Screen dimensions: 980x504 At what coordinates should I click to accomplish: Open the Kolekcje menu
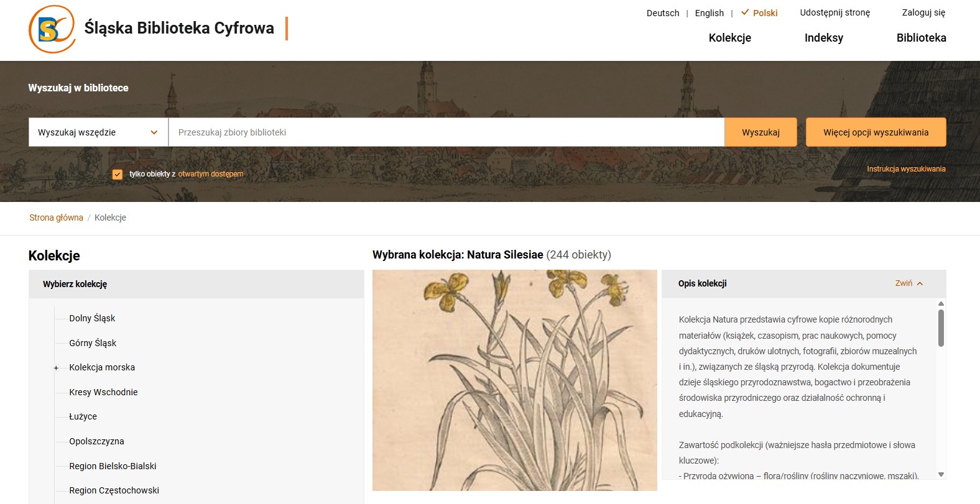coord(730,38)
